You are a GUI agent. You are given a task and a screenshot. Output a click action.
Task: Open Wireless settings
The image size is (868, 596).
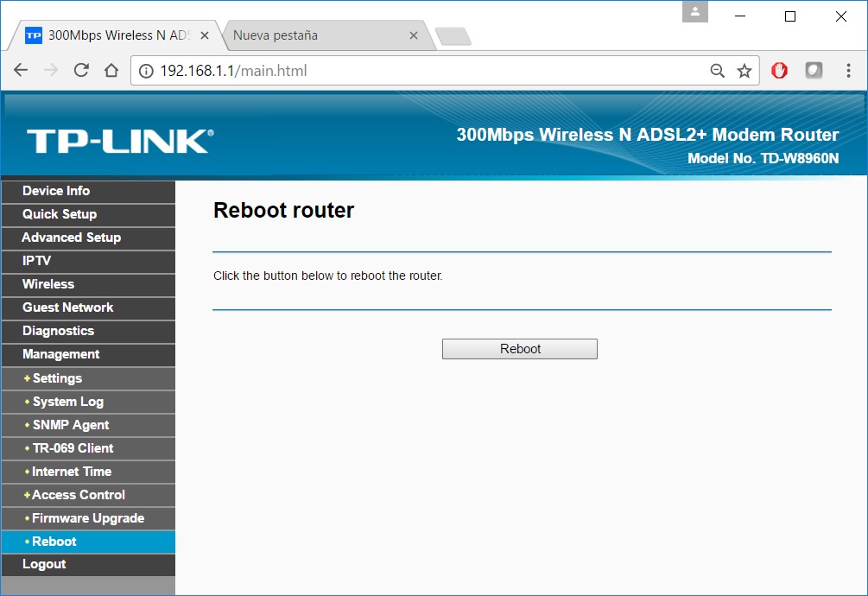click(x=89, y=284)
